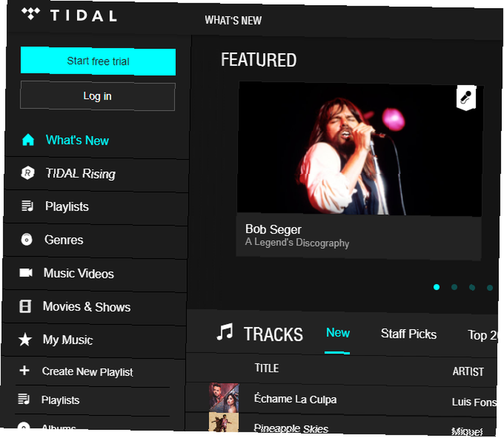The height and width of the screenshot is (438, 504).
Task: Open the Bob Seger featured image
Action: click(x=359, y=150)
